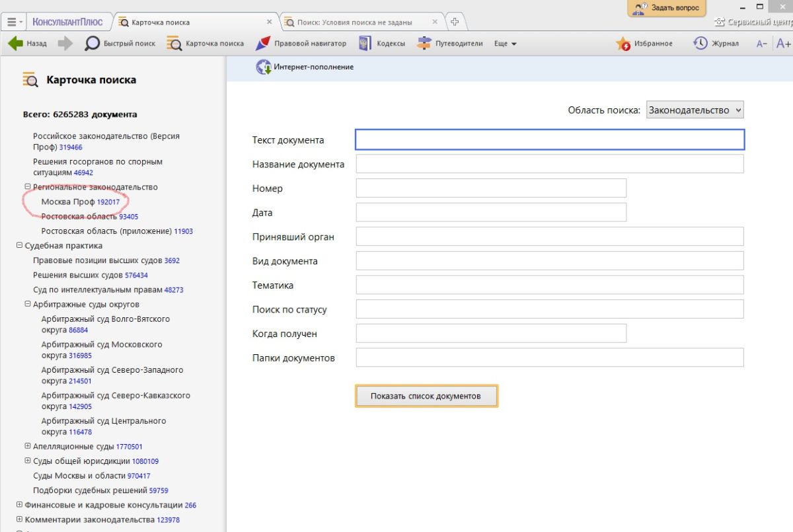Click Показать список документов button

(x=426, y=397)
